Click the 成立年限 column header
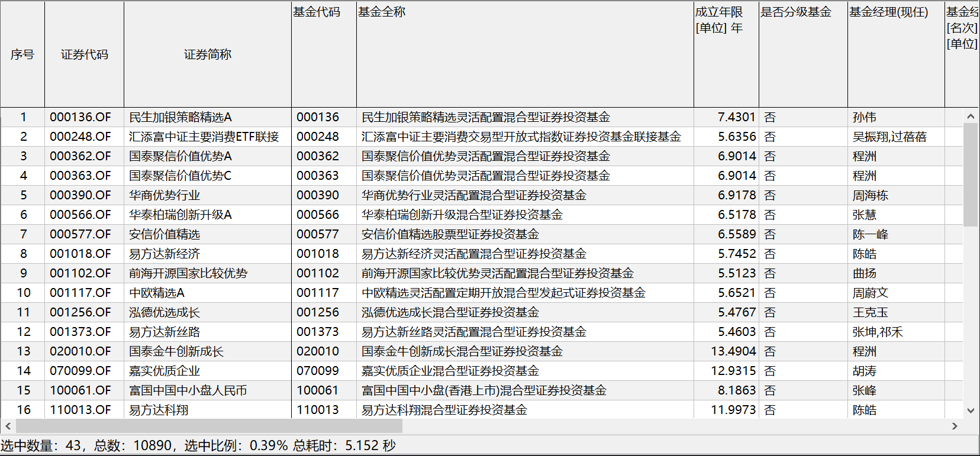The height and width of the screenshot is (456, 980). point(726,54)
